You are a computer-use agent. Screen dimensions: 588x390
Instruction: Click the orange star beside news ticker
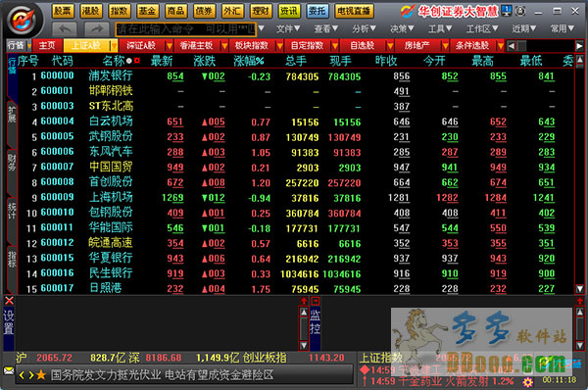(41, 374)
